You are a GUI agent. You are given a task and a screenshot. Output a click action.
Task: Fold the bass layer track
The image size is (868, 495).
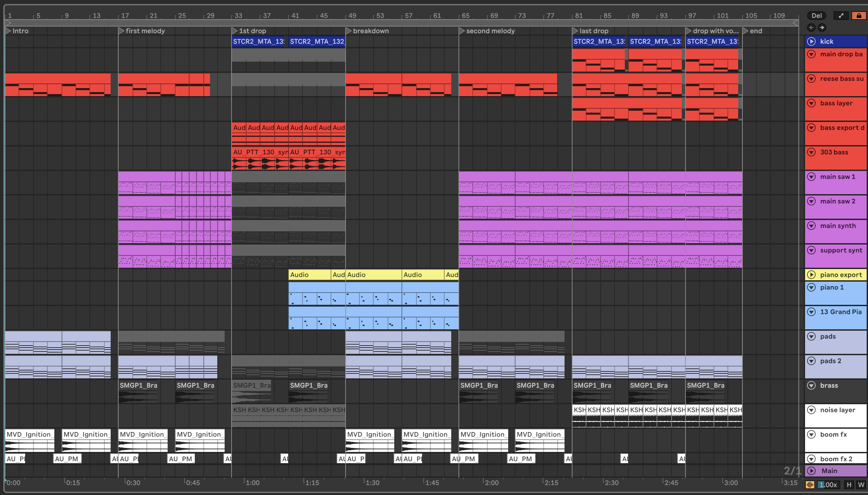coord(812,103)
